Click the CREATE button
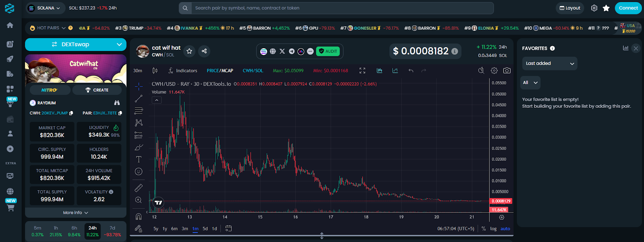 (97, 90)
